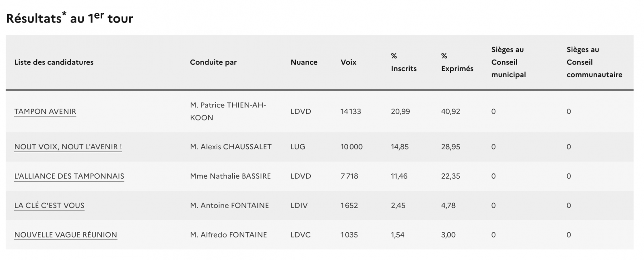Open the TAMPON AVENIR list link

click(45, 111)
